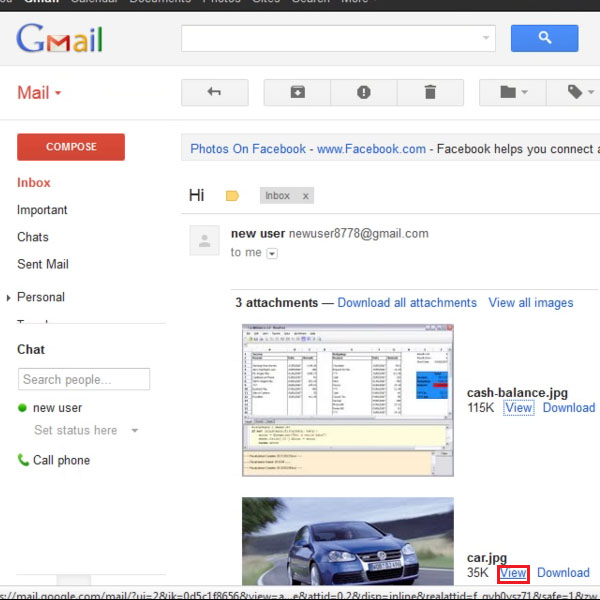Click Download all attachments
Viewport: 600px width, 600px height.
point(407,303)
